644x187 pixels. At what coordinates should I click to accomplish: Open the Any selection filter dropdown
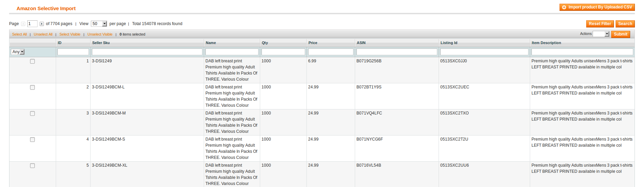(x=18, y=52)
